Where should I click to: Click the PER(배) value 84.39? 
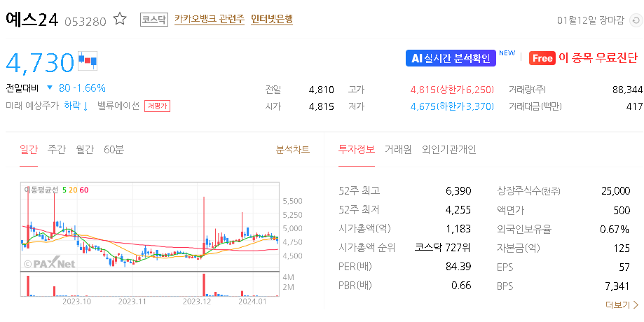tap(458, 267)
